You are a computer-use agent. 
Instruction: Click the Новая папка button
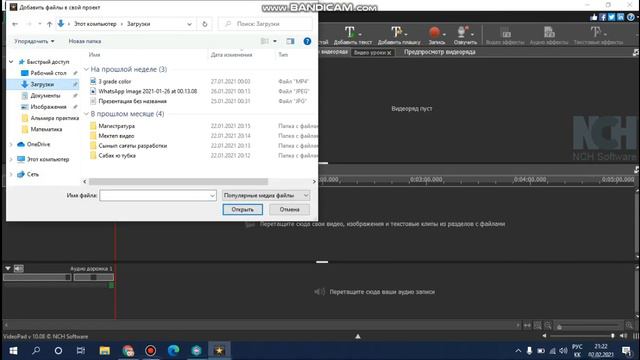pos(84,41)
